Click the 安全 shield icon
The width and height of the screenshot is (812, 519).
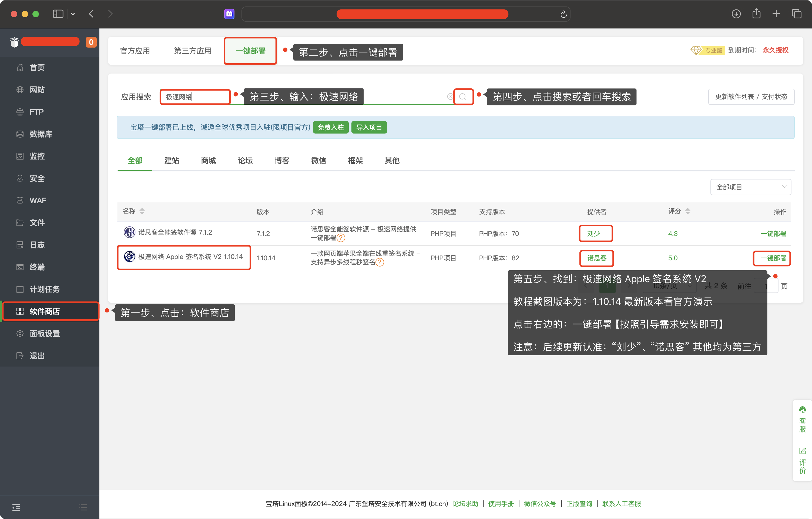(20, 178)
